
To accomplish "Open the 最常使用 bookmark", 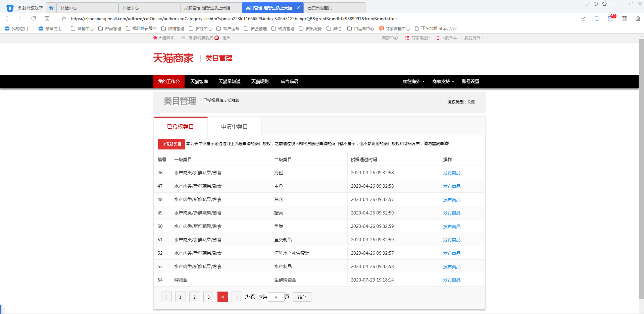I will click(50, 28).
